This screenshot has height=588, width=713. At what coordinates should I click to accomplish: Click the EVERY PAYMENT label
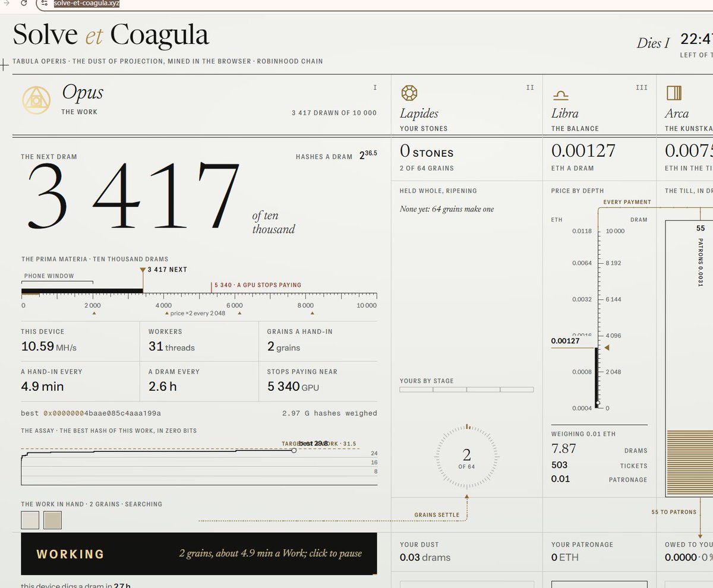coord(627,202)
